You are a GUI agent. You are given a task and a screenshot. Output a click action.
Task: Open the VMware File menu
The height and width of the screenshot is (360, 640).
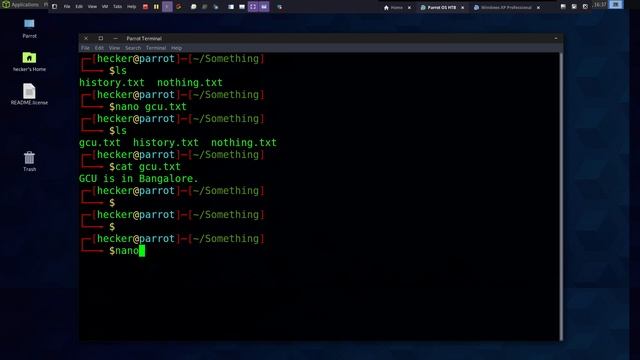(x=67, y=7)
